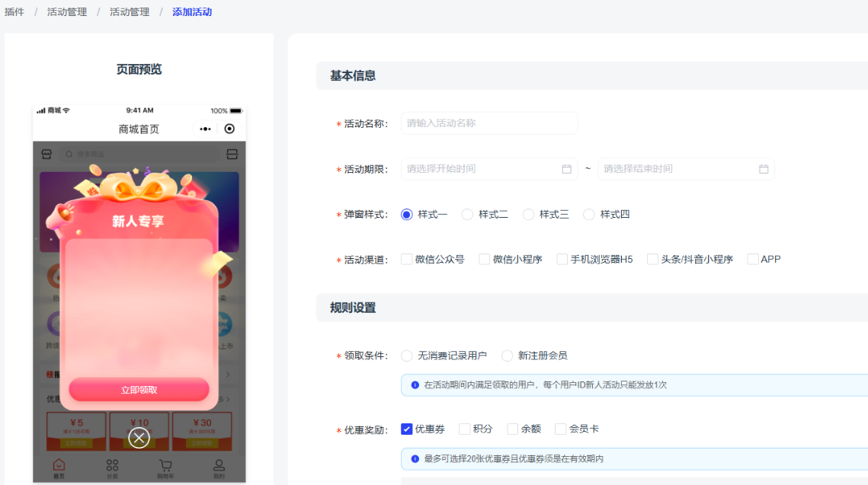Enable the 微信公众号 channel checkbox
868x485 pixels.
pos(407,260)
